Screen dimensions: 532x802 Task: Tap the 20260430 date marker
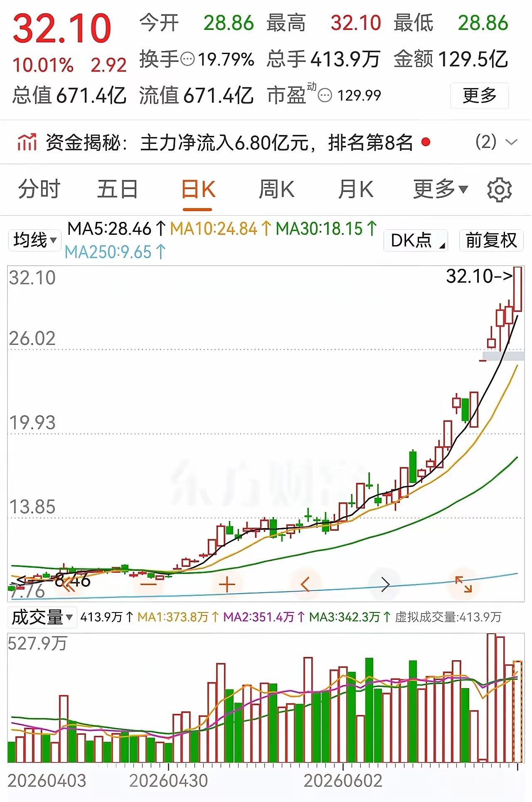click(168, 781)
